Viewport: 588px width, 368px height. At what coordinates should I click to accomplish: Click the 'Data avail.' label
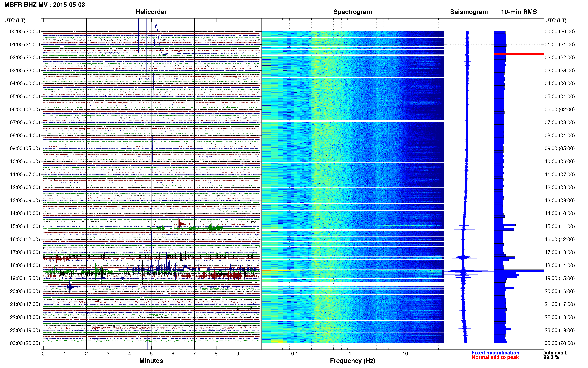click(555, 353)
